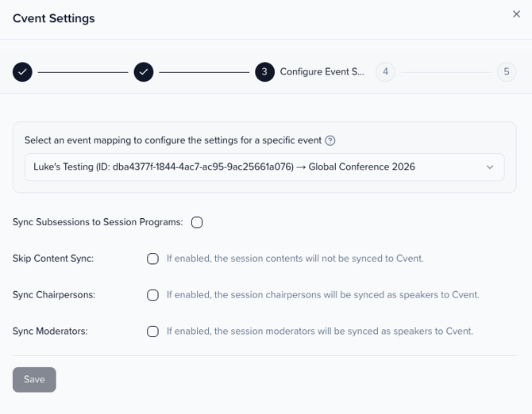Jump to step 5 in the wizard

[507, 72]
